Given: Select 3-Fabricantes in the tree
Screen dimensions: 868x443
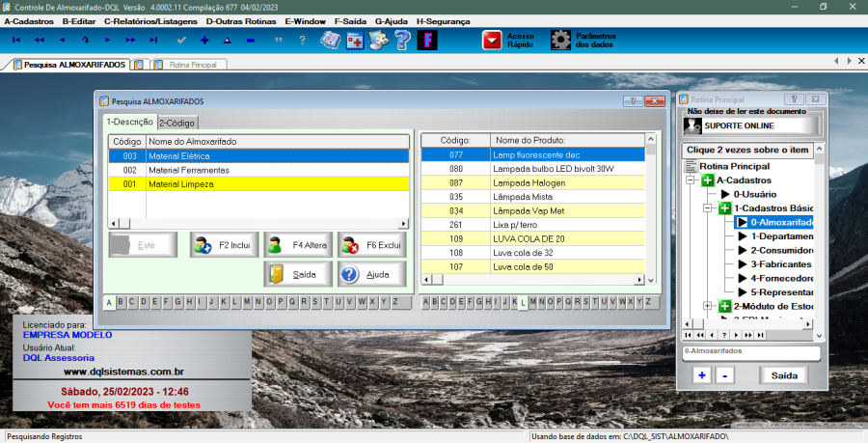Looking at the screenshot, I should coord(782,263).
